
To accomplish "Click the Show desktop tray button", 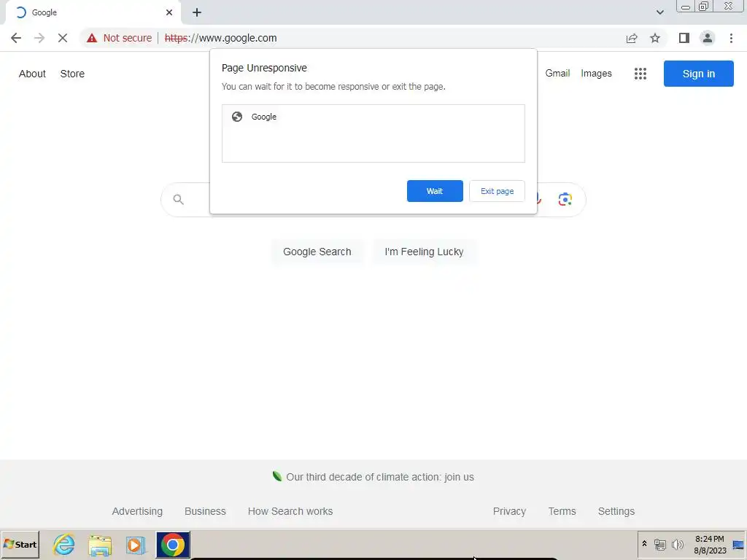I will [x=738, y=544].
